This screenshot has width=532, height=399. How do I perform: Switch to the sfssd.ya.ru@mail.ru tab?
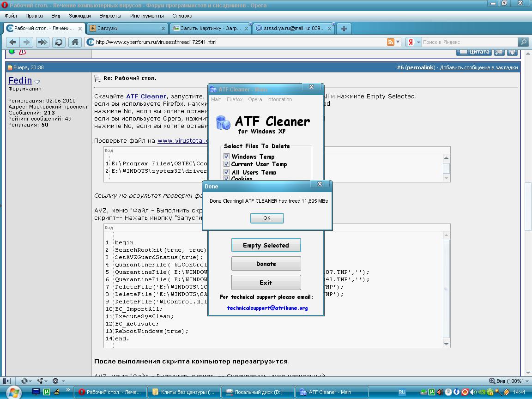(x=294, y=29)
